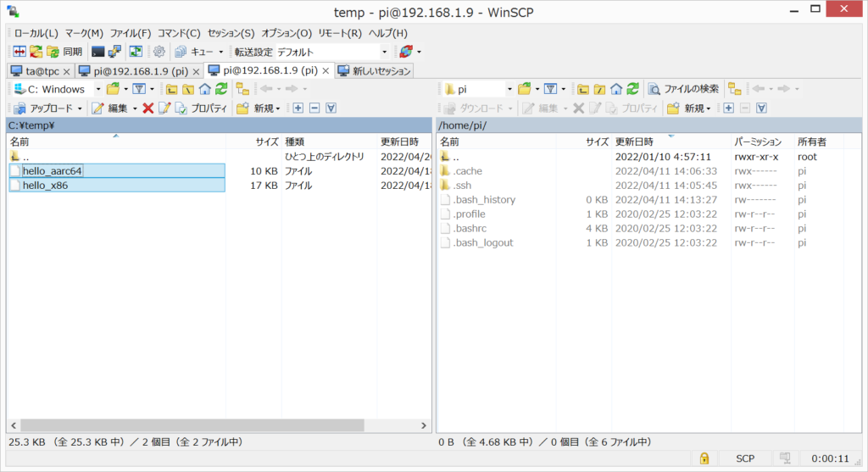
Task: Click the Compare Directories icon in main toolbar
Action: pyautogui.click(x=19, y=52)
